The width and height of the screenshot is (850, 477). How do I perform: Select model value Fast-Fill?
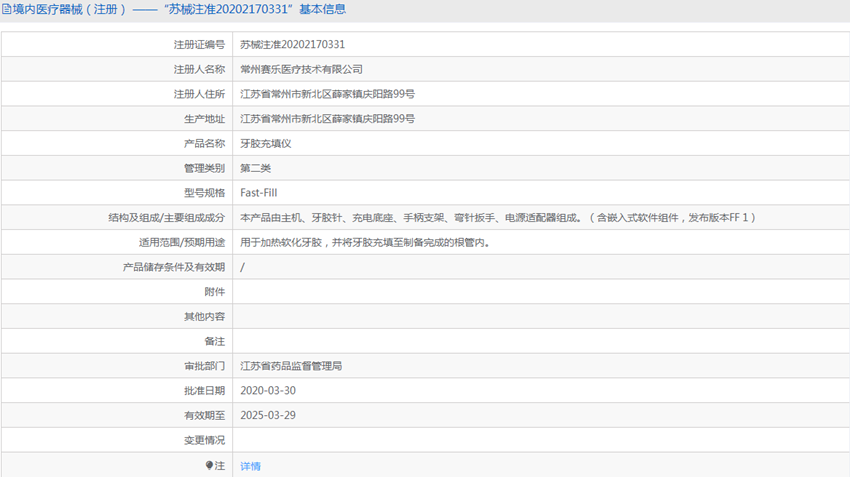(259, 193)
